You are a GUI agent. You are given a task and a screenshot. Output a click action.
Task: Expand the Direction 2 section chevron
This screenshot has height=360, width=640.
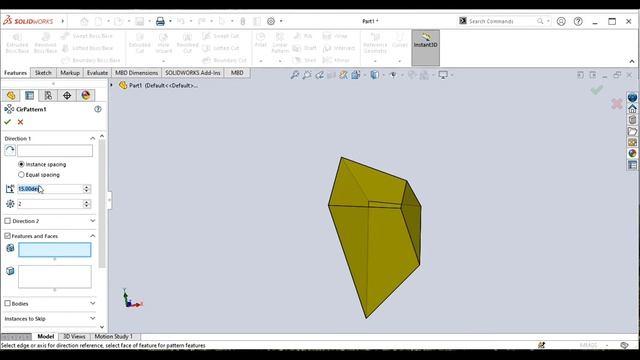pos(93,221)
